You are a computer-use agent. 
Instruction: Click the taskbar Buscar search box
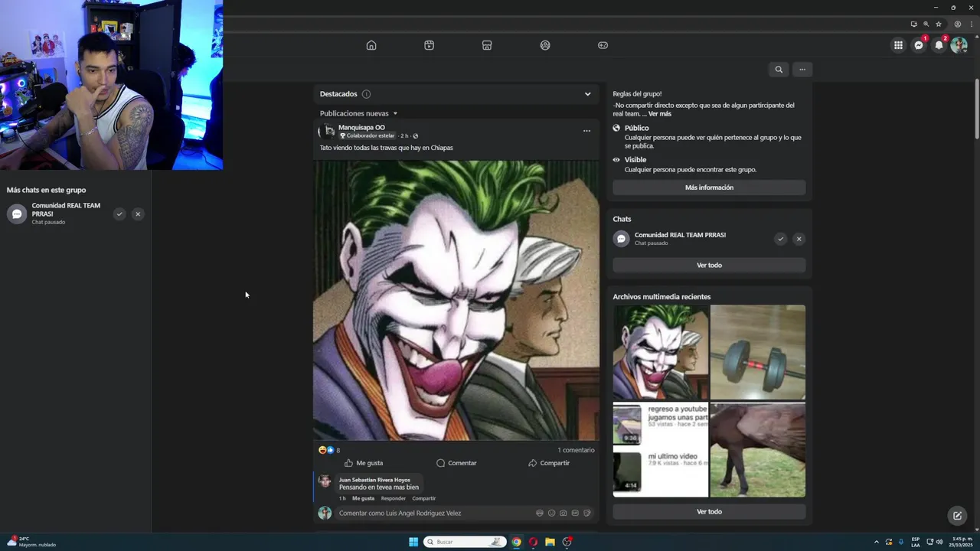coord(465,542)
